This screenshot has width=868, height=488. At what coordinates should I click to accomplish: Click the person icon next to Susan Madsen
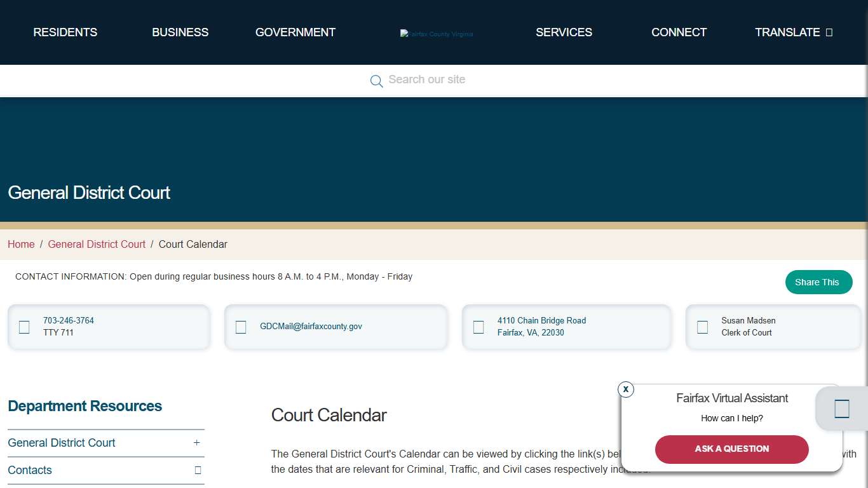pos(703,327)
